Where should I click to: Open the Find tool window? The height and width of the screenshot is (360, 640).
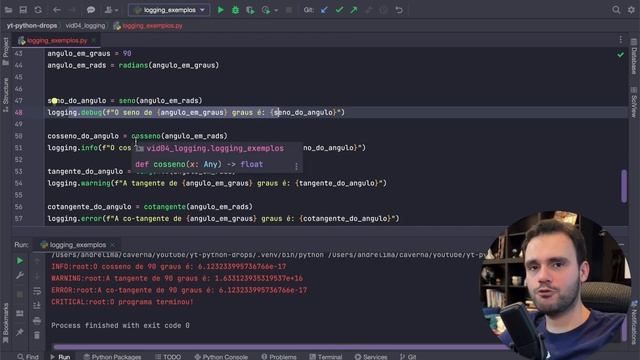click(28, 356)
